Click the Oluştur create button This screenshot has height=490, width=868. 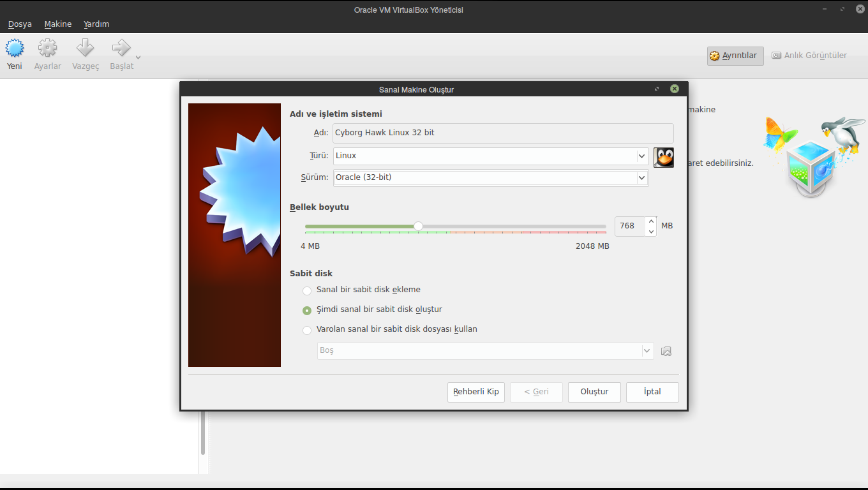coord(594,392)
